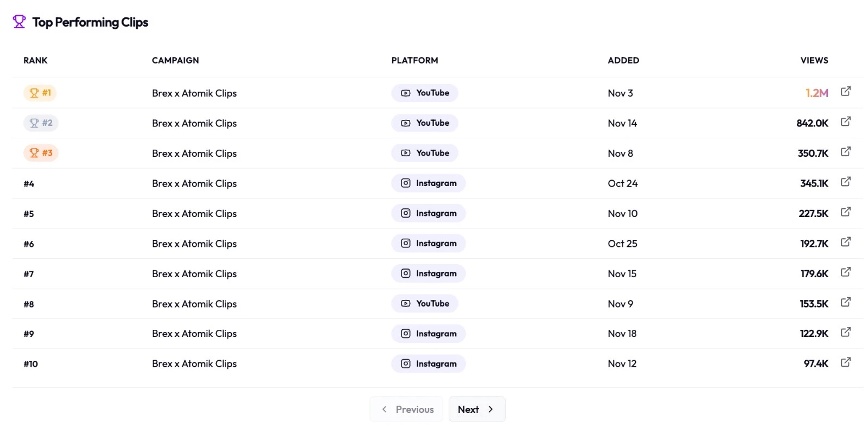
Task: Click the external link icon next to 153.5K views
Action: pos(846,302)
